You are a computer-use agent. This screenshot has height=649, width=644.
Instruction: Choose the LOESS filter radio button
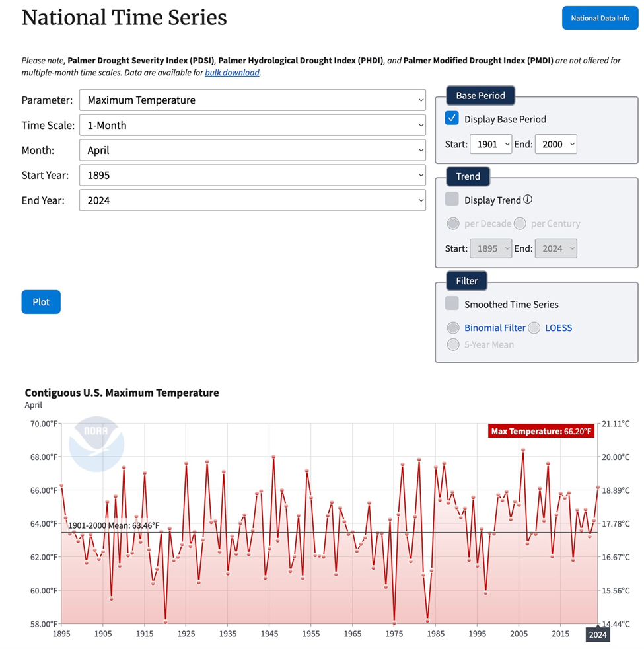(x=534, y=328)
